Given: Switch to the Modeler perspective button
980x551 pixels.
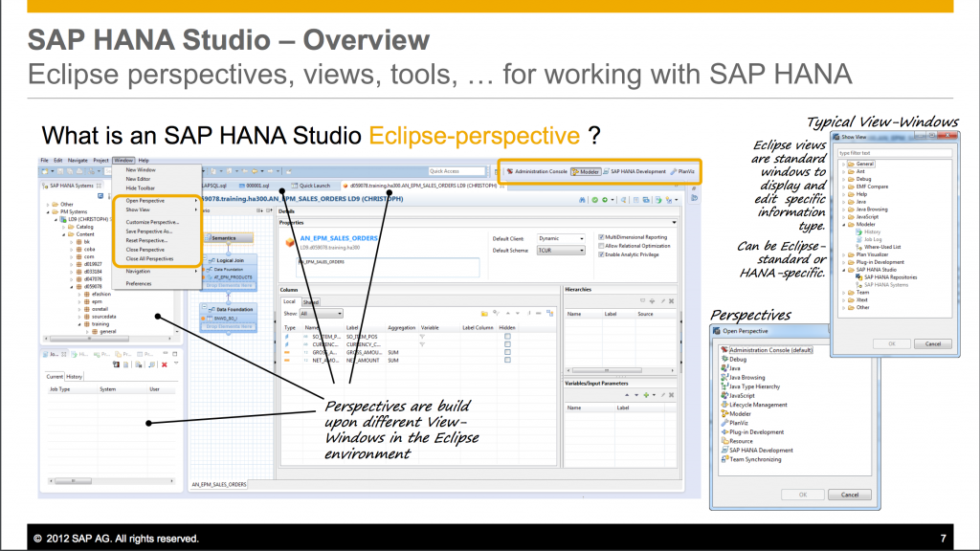Looking at the screenshot, I should point(586,171).
